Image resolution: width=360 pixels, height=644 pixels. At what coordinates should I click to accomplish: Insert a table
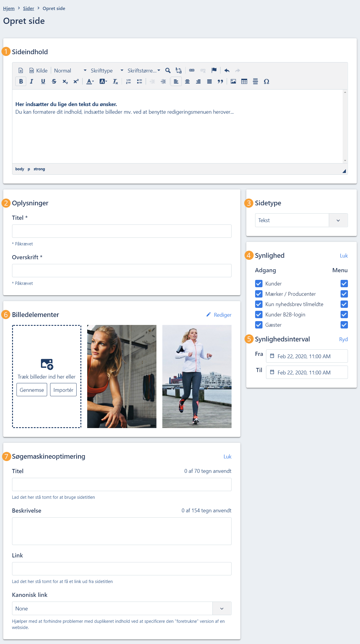click(x=244, y=82)
